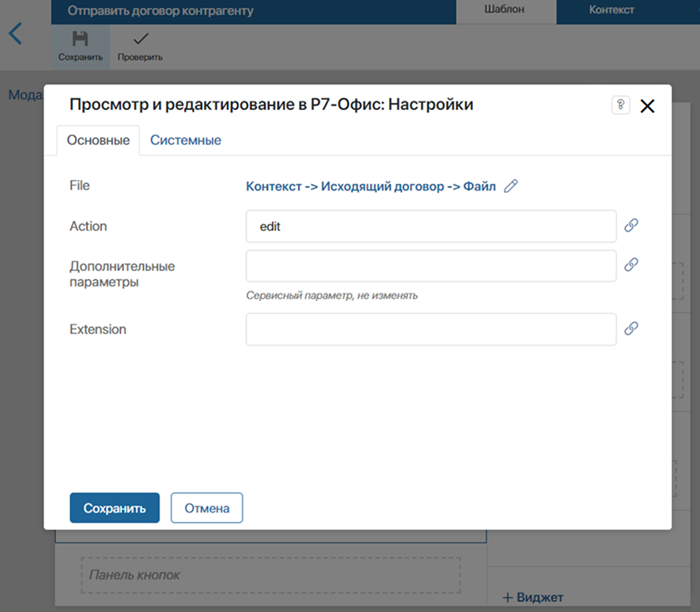
Task: Click the Панель кнопок placeholder area
Action: (271, 575)
